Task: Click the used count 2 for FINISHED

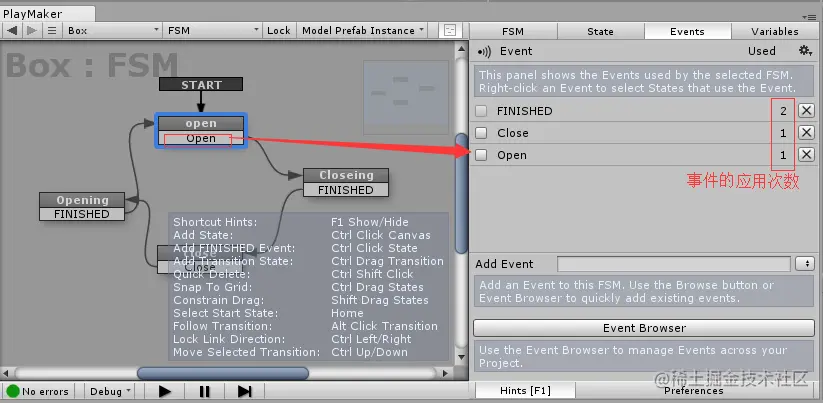Action: point(783,111)
